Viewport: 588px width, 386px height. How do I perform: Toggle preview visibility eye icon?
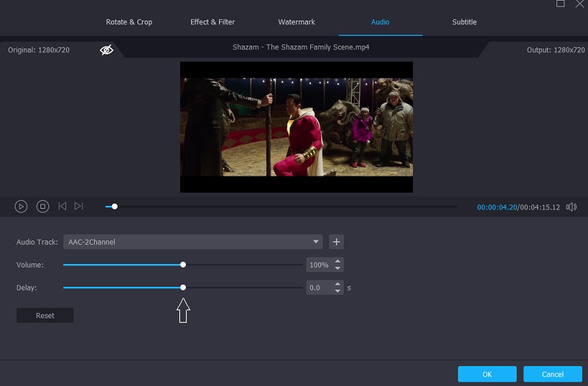[x=107, y=50]
